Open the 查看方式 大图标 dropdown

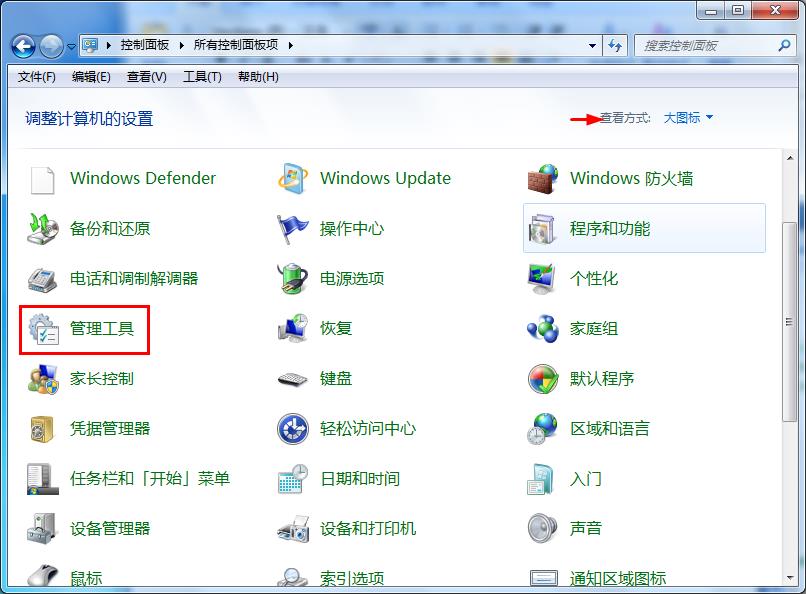688,118
